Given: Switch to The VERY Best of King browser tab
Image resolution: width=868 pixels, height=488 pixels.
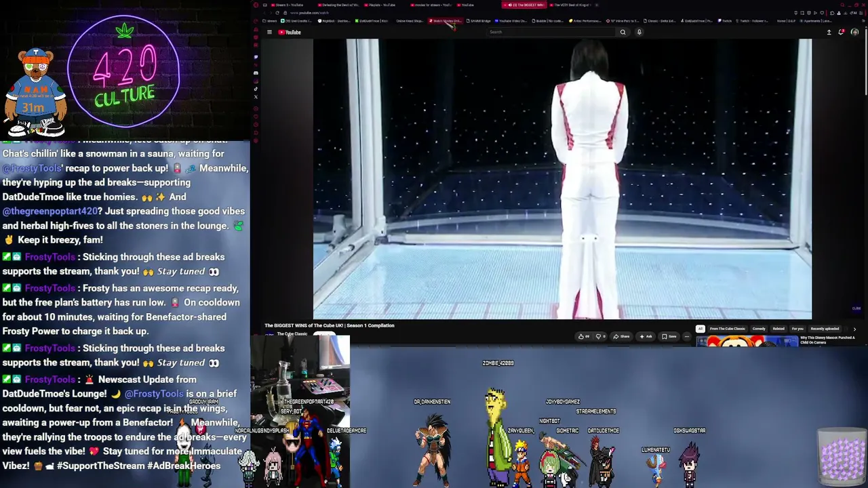Looking at the screenshot, I should [572, 5].
